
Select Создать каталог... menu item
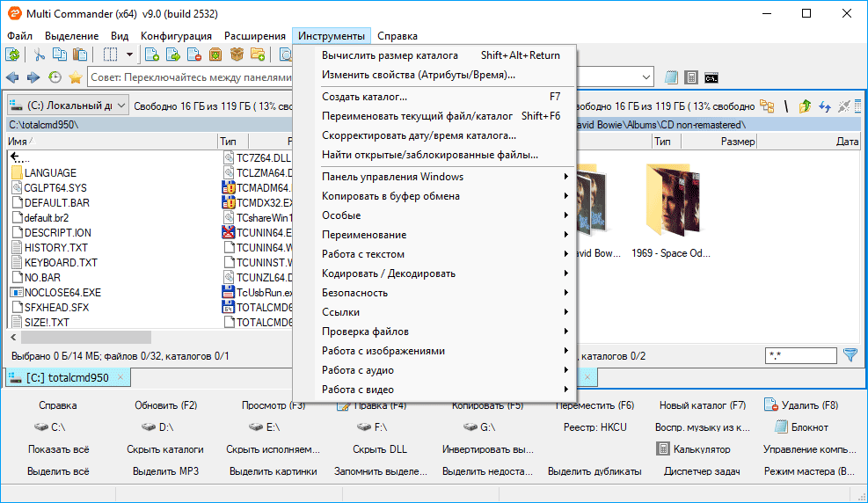tap(446, 96)
